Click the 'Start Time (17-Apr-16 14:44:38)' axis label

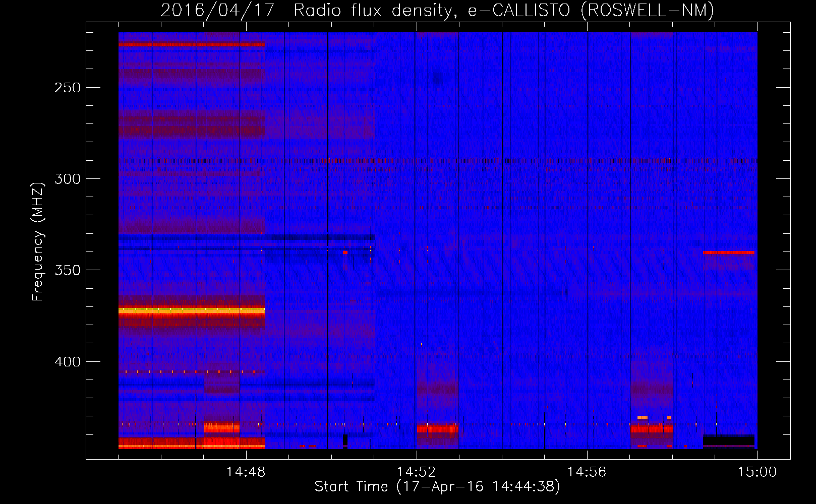tap(437, 487)
